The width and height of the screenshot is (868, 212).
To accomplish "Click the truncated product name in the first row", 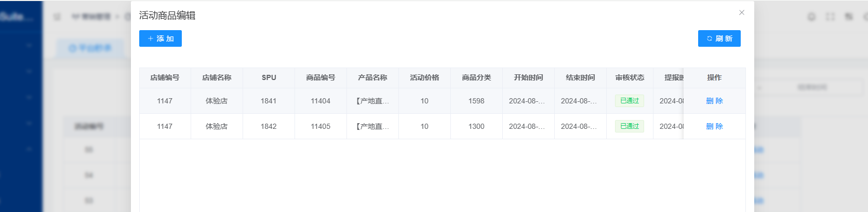I will tap(372, 101).
